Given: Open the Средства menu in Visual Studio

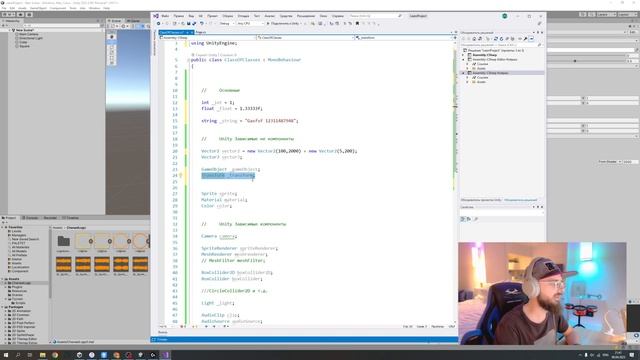Looking at the screenshot, I should click(286, 16).
